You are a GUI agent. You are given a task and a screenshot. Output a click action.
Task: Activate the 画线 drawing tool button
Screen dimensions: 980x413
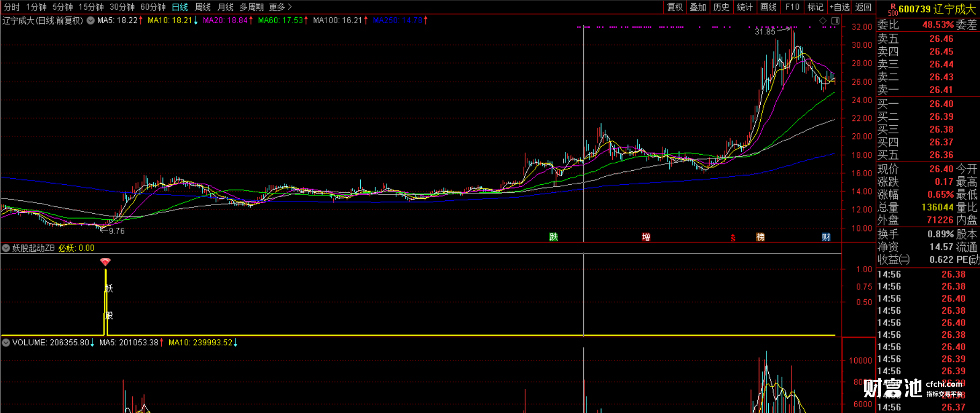[768, 7]
